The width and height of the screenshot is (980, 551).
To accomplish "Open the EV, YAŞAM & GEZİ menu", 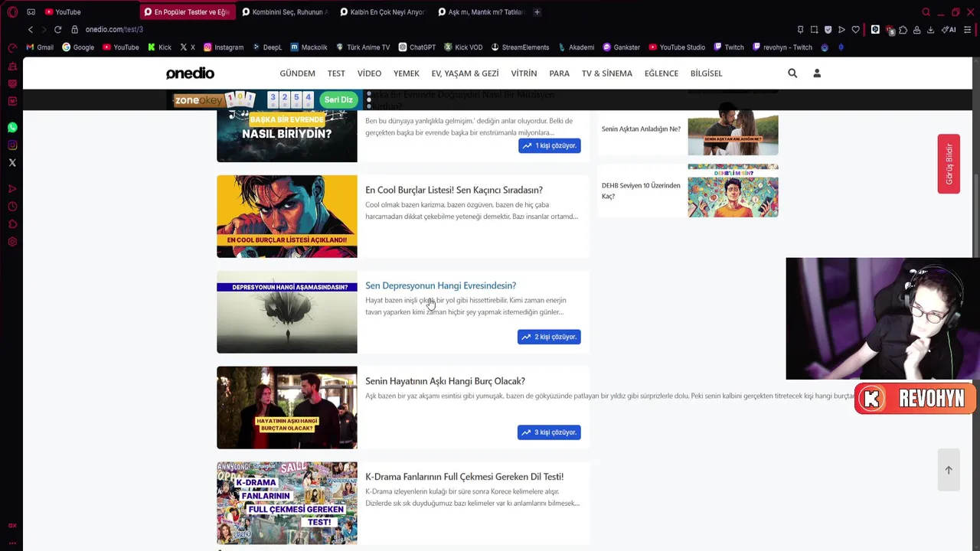I will (465, 73).
